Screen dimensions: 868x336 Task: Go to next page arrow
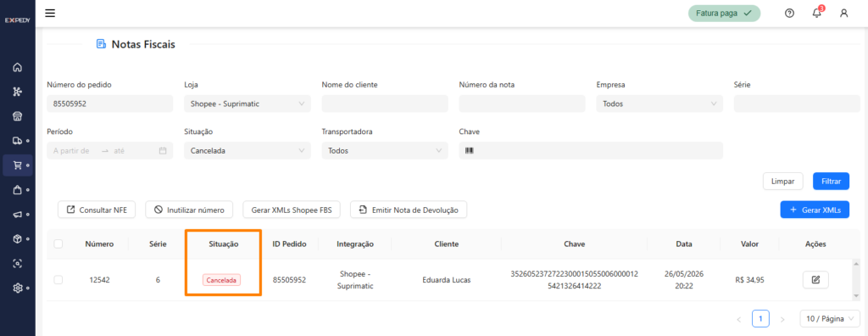tap(782, 319)
